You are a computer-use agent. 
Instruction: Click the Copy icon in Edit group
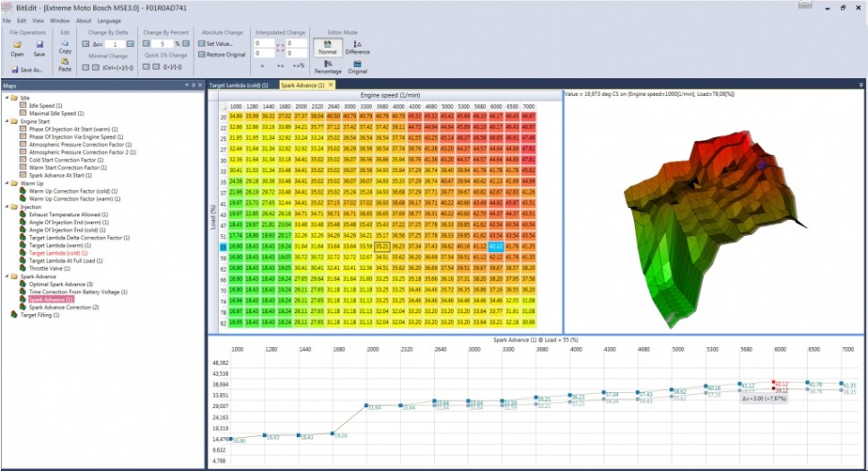pyautogui.click(x=65, y=43)
